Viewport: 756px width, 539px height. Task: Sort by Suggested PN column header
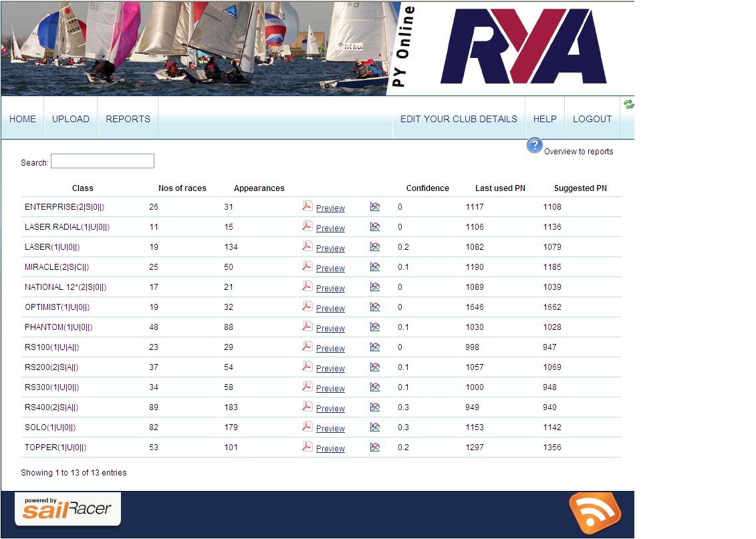tap(580, 188)
